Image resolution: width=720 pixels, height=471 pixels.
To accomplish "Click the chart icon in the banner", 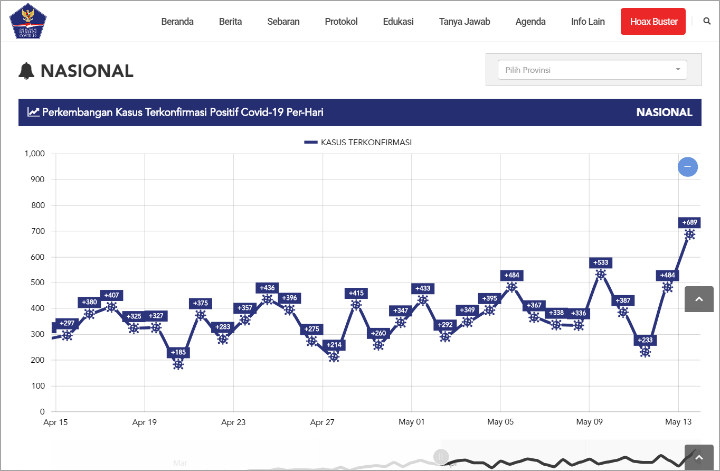I will [x=33, y=112].
